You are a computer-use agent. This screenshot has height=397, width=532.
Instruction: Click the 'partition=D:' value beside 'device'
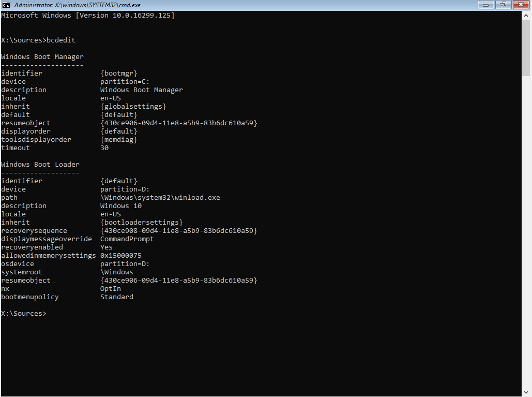tap(125, 189)
